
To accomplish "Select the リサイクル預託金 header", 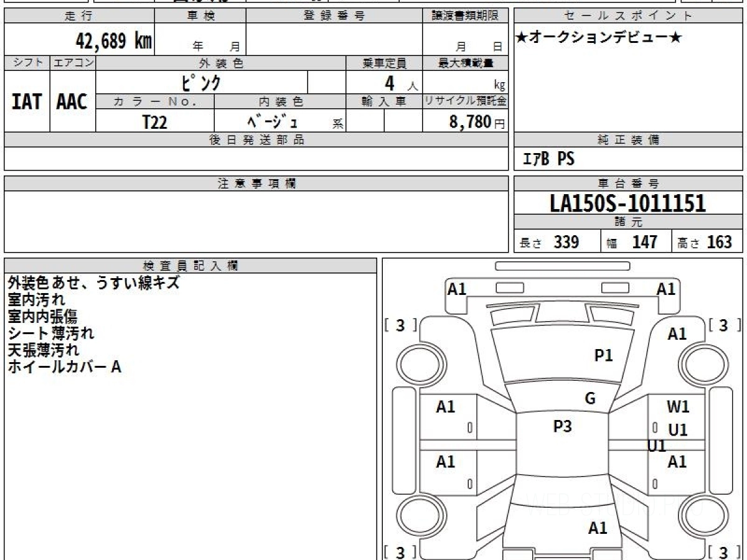I will [x=465, y=101].
